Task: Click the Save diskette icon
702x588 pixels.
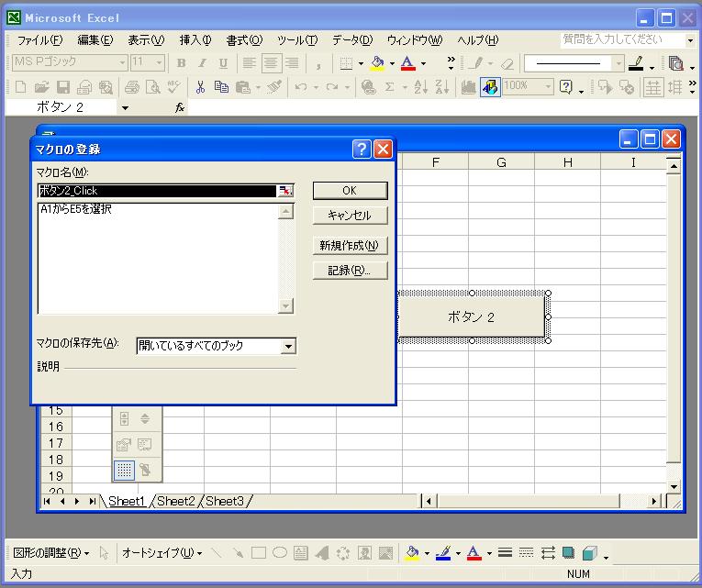Action: point(62,87)
